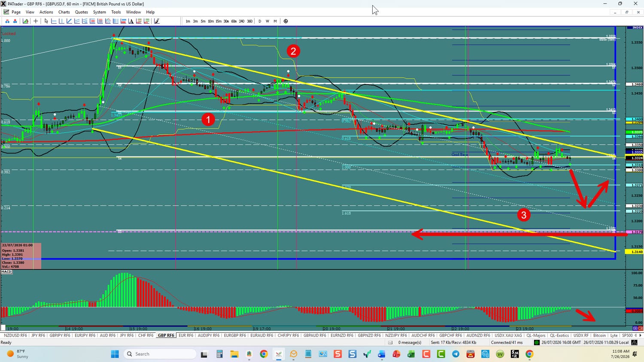The height and width of the screenshot is (362, 644).
Task: Switch chart to 30m timeframe
Action: [x=226, y=21]
